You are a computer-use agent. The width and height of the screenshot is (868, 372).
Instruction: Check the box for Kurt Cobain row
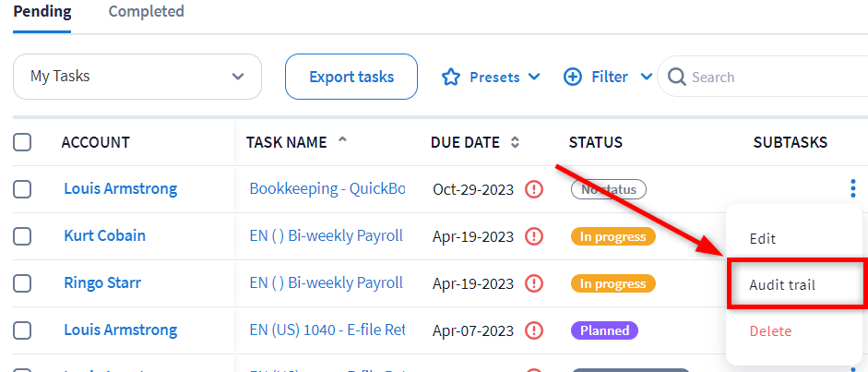coord(22,236)
